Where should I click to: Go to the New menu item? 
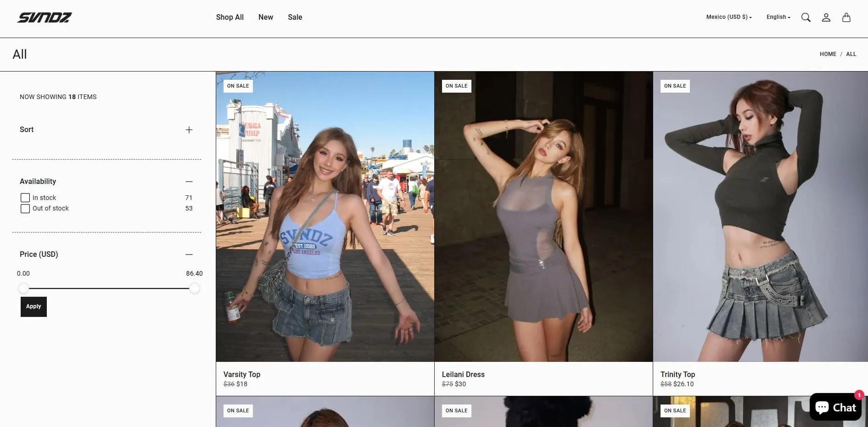[x=265, y=17]
